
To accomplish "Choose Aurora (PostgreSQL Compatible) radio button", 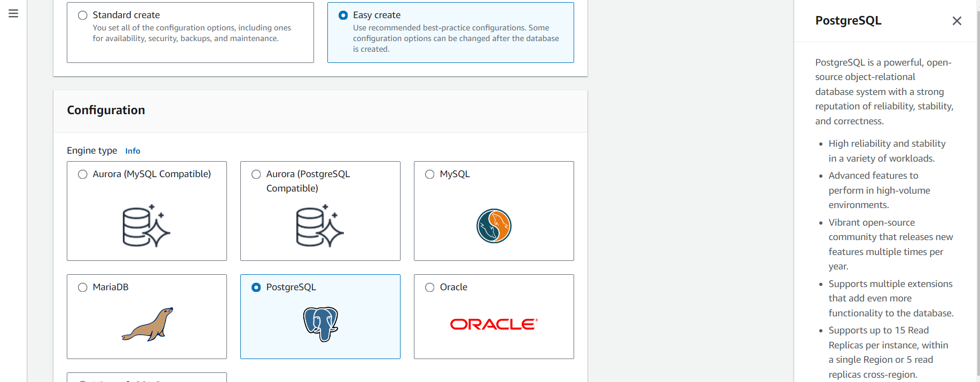I will point(256,174).
